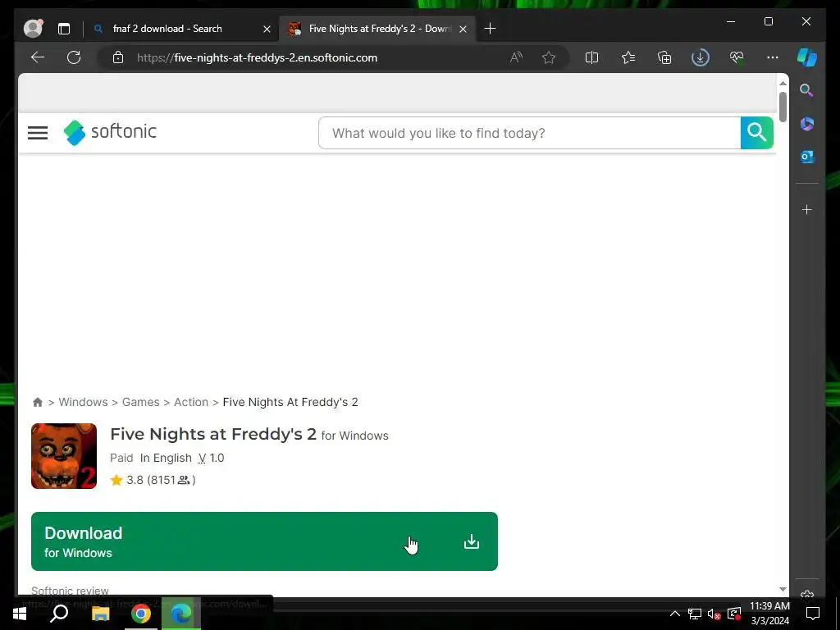Open Softonic hamburger menu
Image resolution: width=840 pixels, height=630 pixels.
coord(38,133)
